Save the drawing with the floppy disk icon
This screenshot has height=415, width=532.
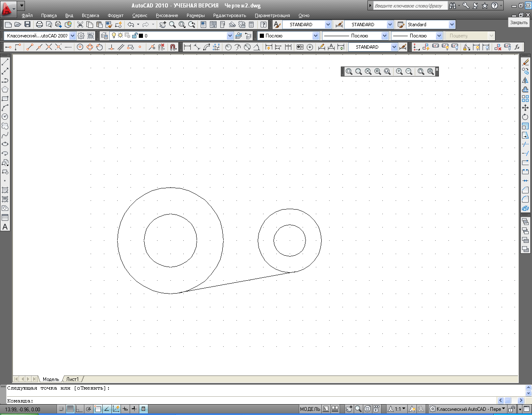27,25
